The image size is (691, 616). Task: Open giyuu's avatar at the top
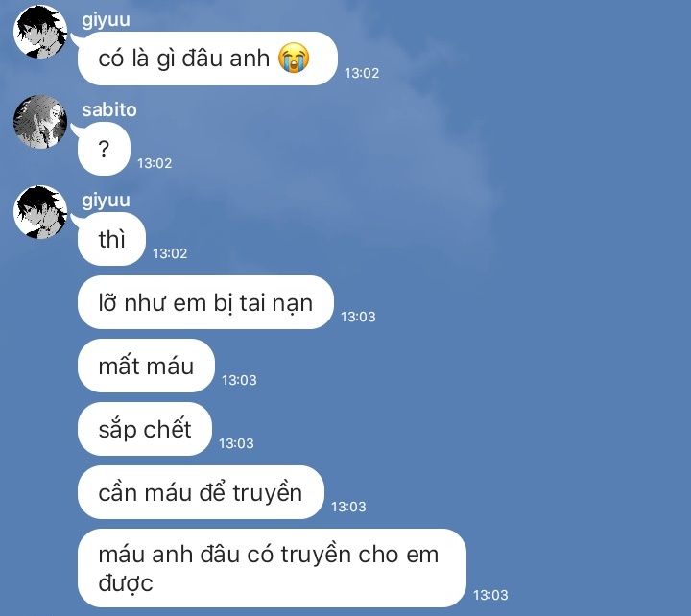(40, 32)
